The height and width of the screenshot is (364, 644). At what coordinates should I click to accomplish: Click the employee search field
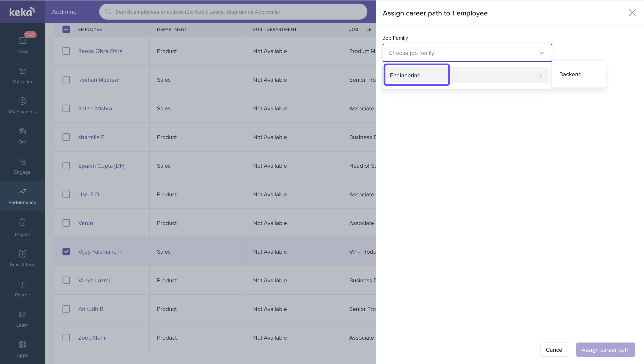[x=233, y=12]
